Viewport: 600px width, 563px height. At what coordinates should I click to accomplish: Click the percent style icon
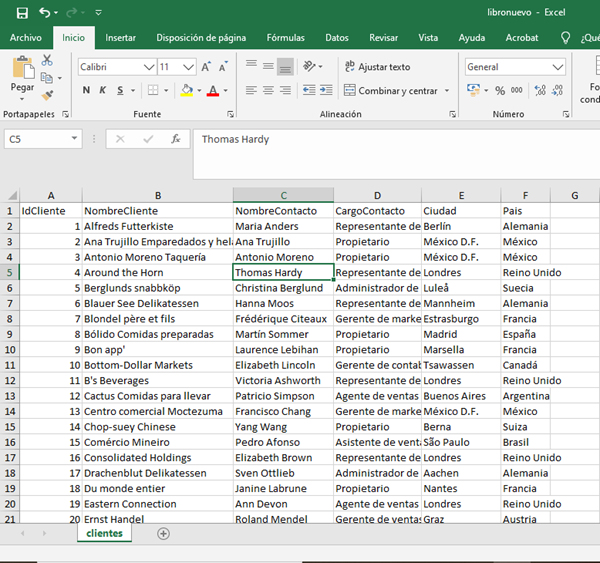[x=500, y=91]
